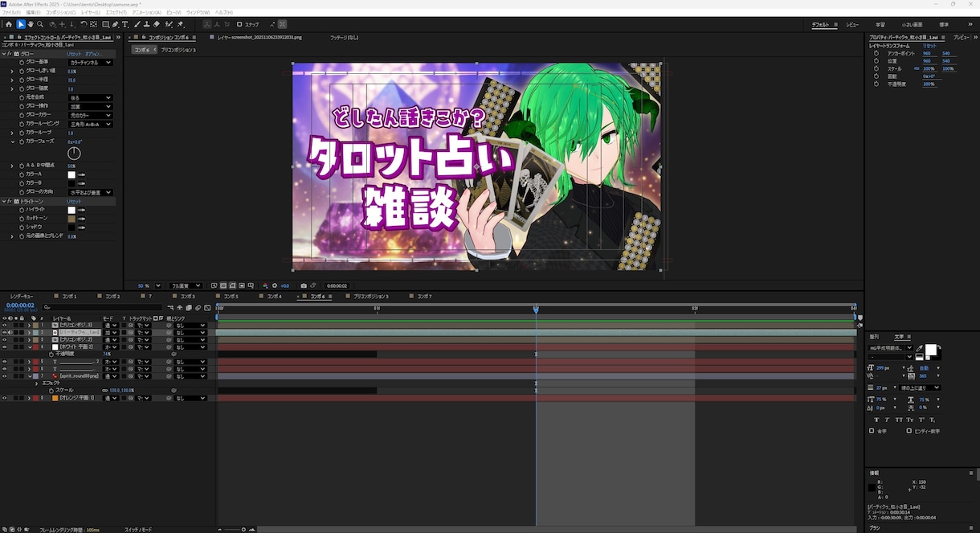The height and width of the screenshot is (533, 980).
Task: Click the motion blur icon in timeline header
Action: pyautogui.click(x=198, y=307)
